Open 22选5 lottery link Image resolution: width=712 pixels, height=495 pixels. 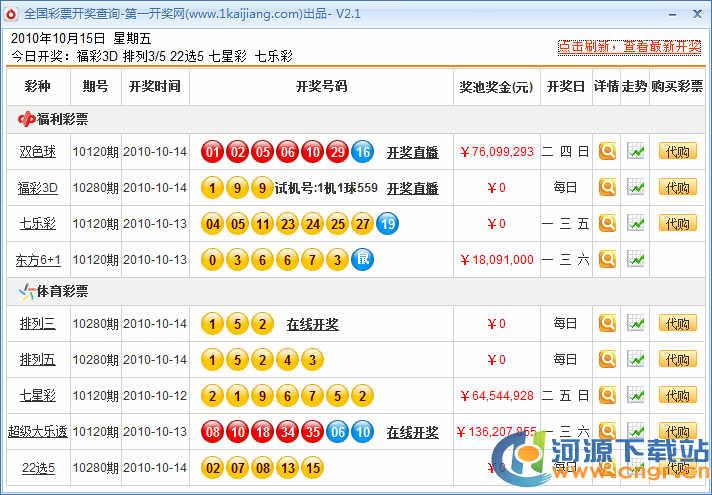39,468
